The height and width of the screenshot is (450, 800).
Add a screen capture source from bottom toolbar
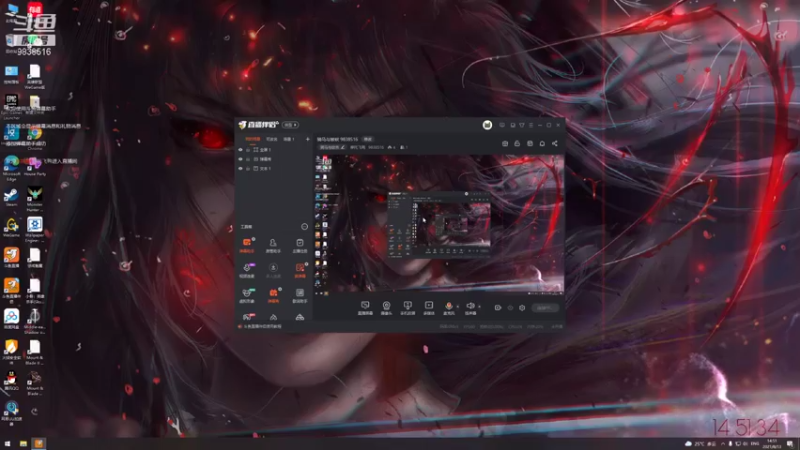pyautogui.click(x=365, y=308)
